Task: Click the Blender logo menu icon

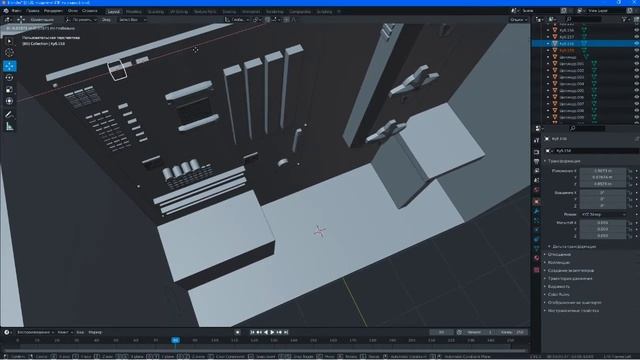Action: 6,11
